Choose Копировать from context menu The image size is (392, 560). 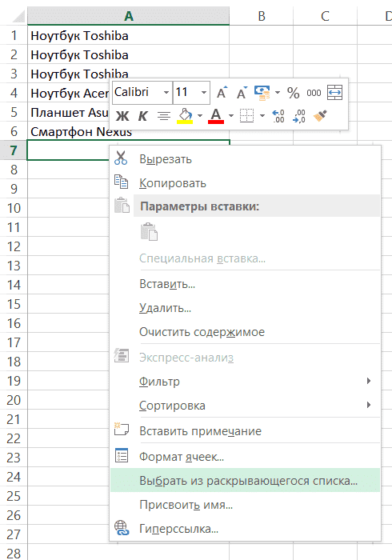click(x=245, y=183)
